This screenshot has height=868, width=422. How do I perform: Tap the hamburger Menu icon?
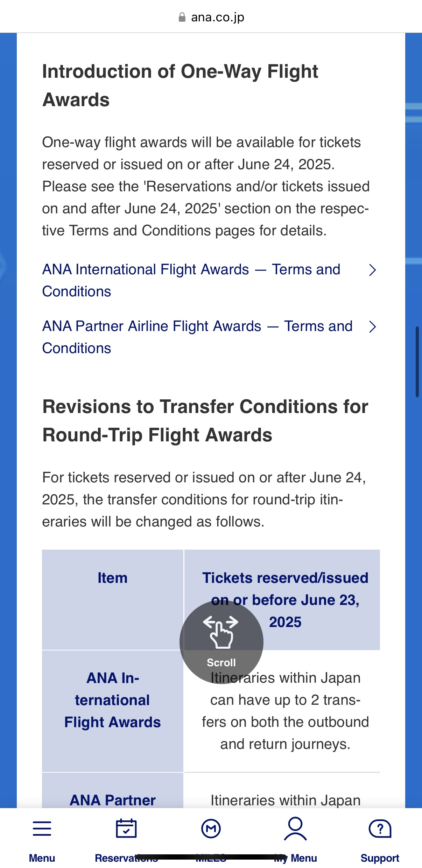click(42, 828)
